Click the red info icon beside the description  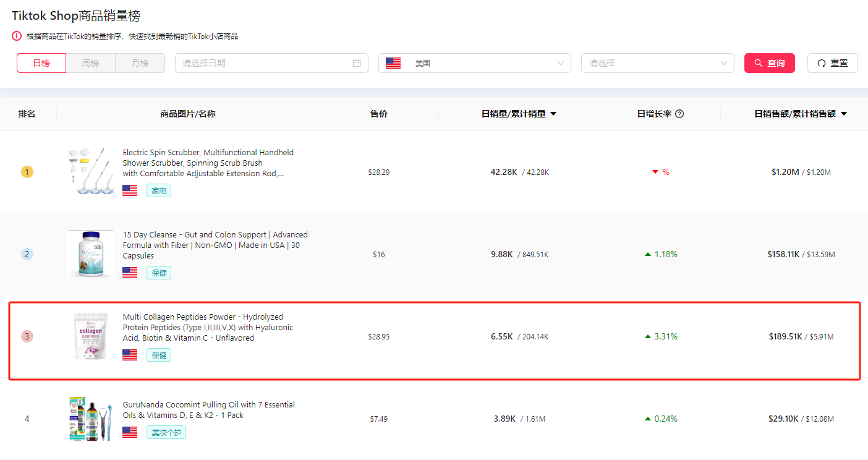pos(17,36)
